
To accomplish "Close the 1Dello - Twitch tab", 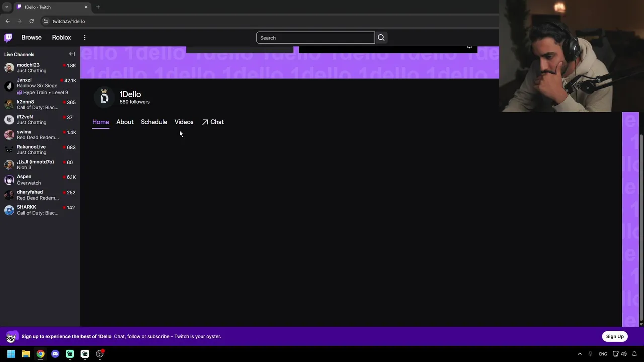I will pos(86,7).
